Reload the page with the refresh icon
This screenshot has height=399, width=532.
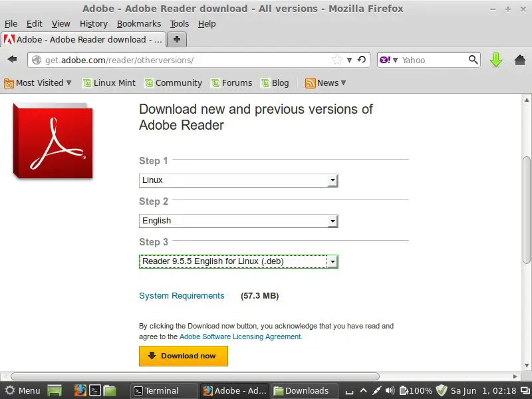click(362, 60)
